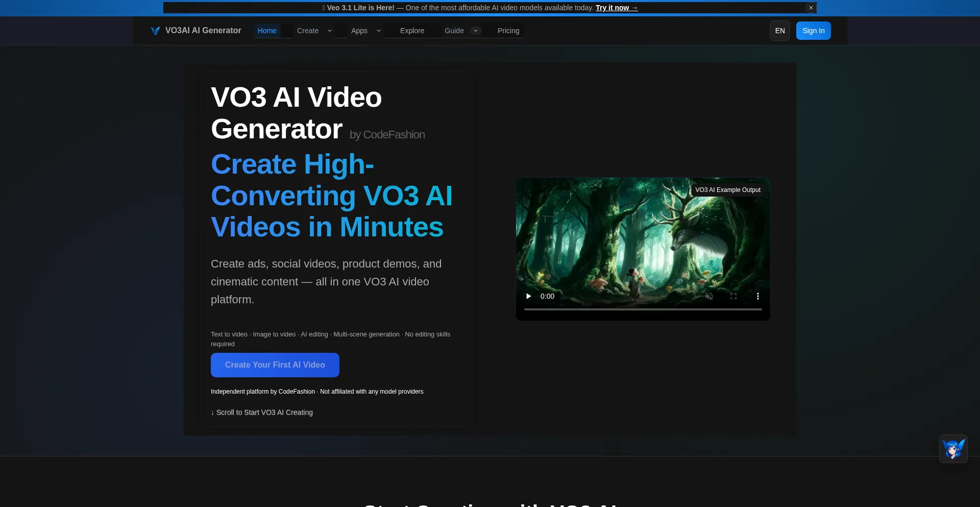Click Scroll to Start VO3 AI Creating
This screenshot has width=980, height=507.
coord(262,413)
